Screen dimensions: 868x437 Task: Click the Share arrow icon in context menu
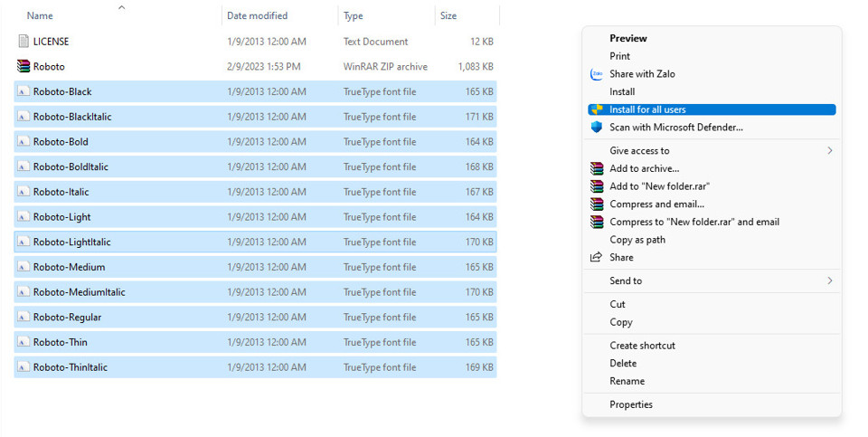click(x=596, y=258)
